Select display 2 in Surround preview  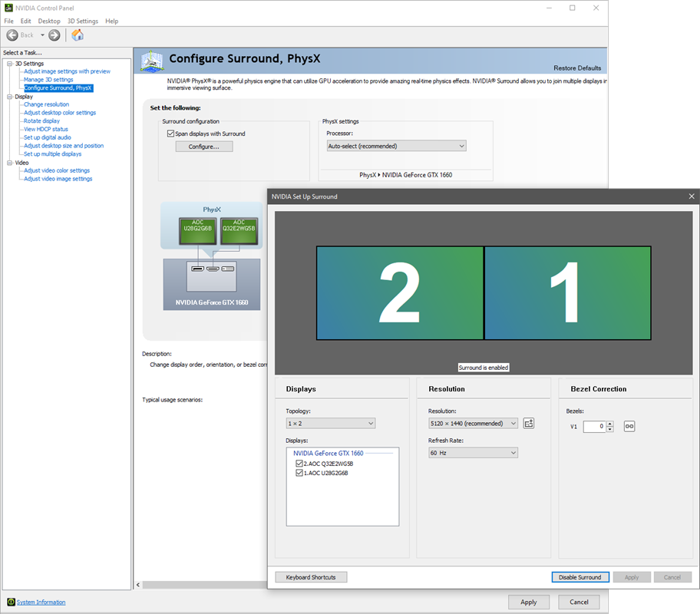(400, 293)
